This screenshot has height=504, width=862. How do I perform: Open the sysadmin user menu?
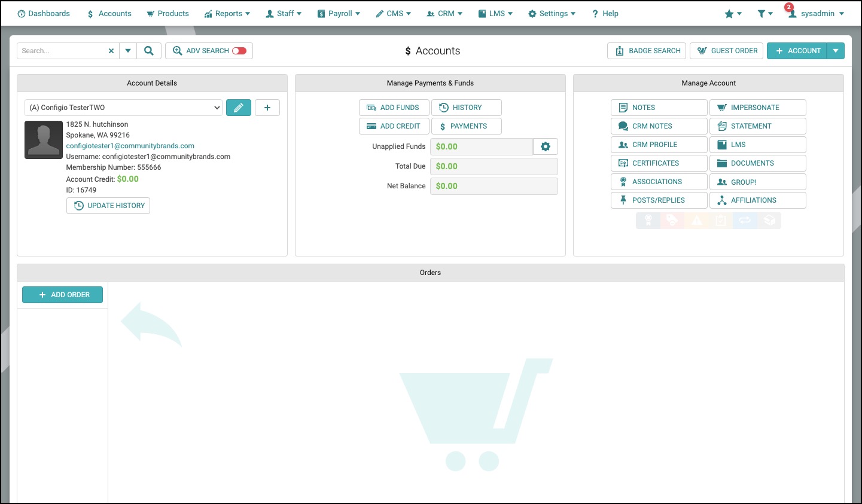pyautogui.click(x=817, y=14)
